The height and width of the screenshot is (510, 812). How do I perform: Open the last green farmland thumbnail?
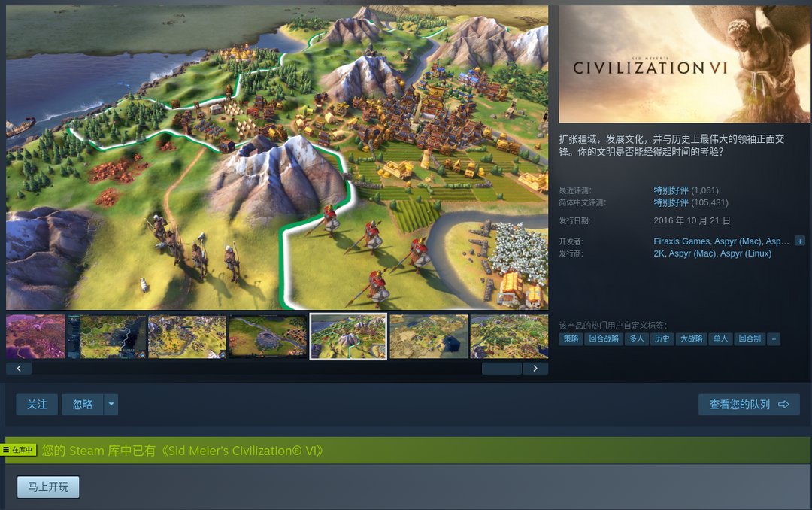point(509,336)
